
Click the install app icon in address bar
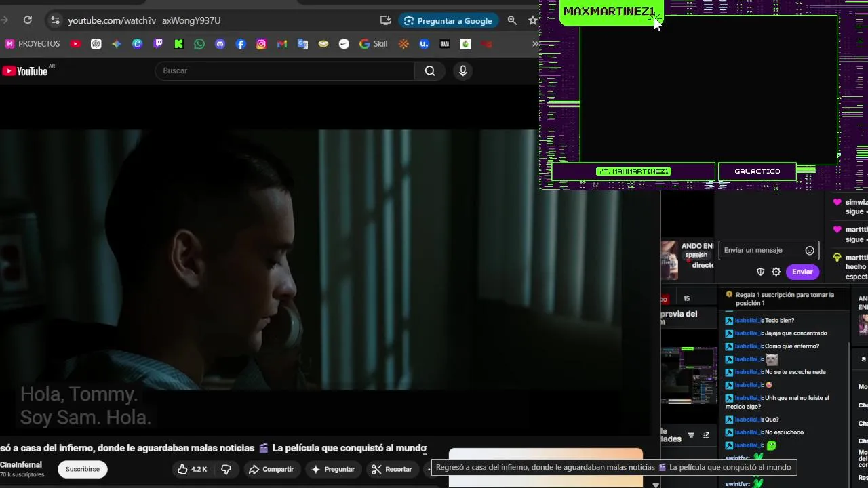click(385, 20)
